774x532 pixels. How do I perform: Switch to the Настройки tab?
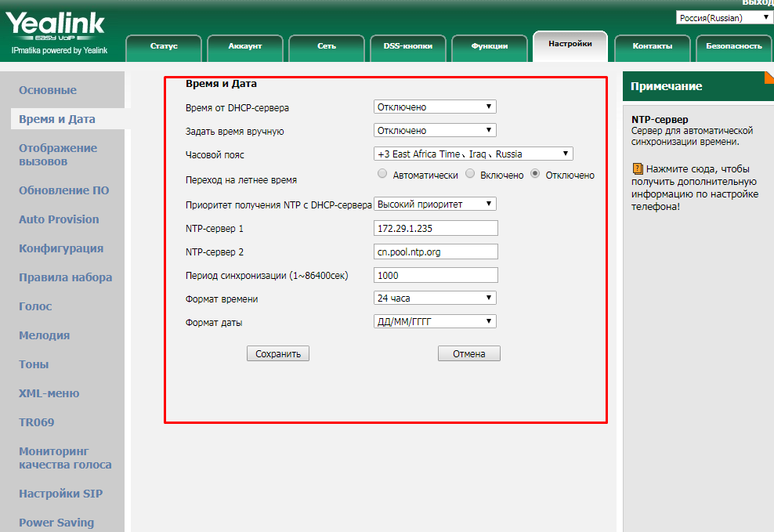coord(570,46)
